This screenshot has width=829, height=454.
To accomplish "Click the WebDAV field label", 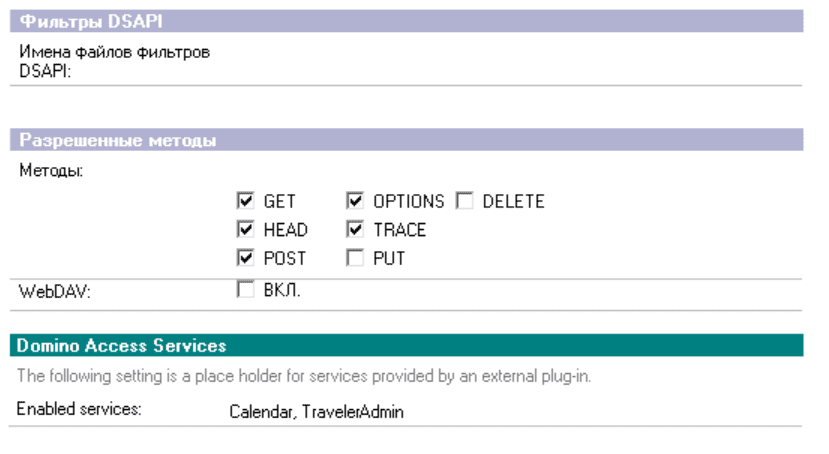I will click(48, 295).
